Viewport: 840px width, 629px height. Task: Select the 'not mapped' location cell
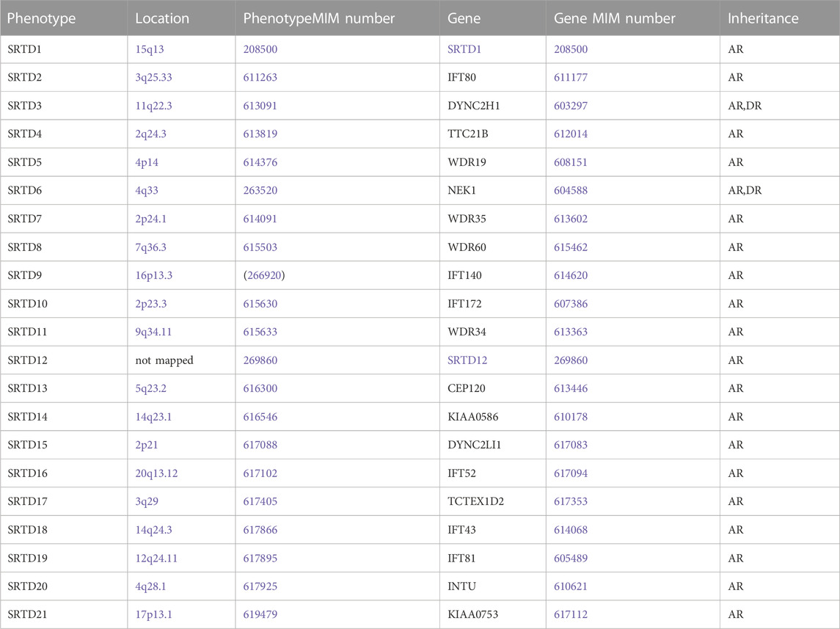point(182,360)
